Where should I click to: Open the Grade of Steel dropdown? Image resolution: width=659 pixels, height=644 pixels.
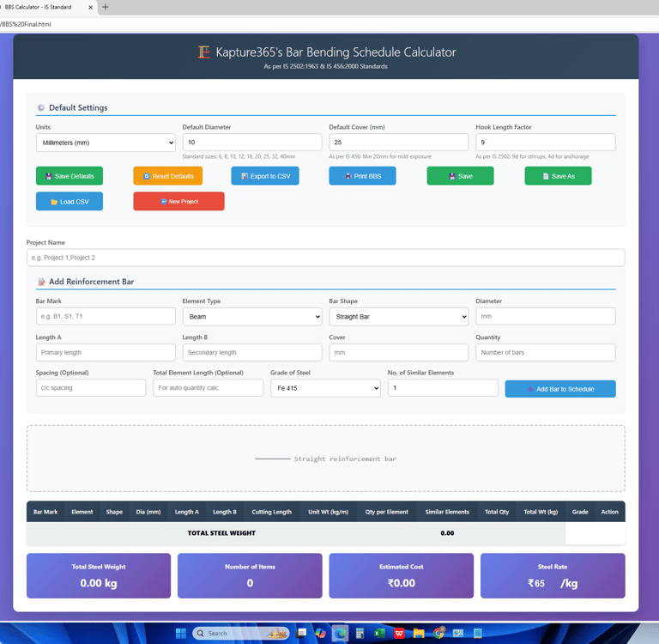click(325, 388)
